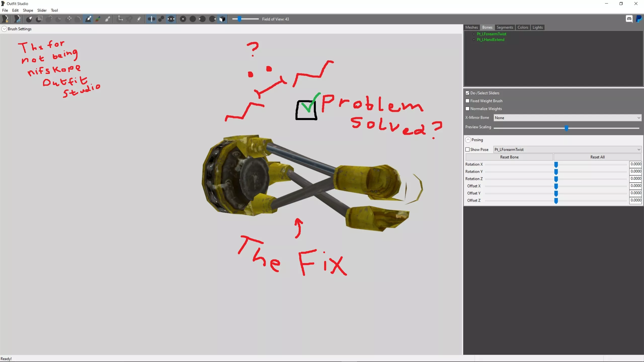Click the Preview Scaling slider handle
This screenshot has height=362, width=644.
point(566,128)
